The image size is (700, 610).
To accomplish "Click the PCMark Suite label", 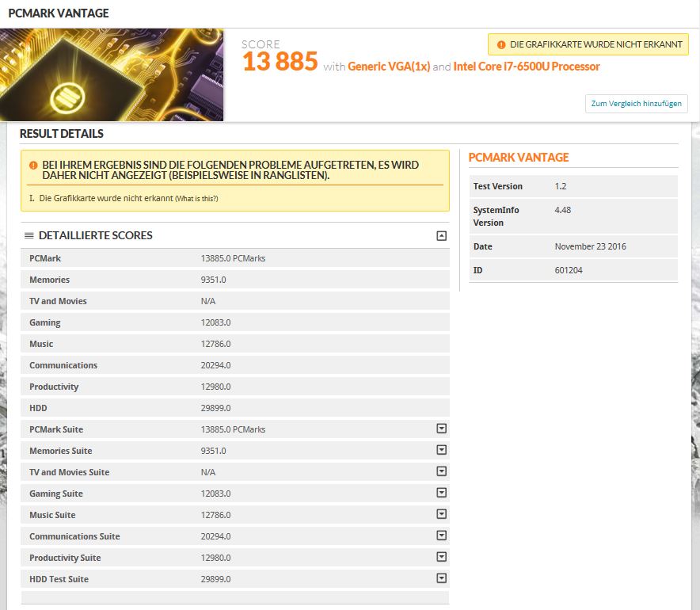I will click(x=56, y=429).
